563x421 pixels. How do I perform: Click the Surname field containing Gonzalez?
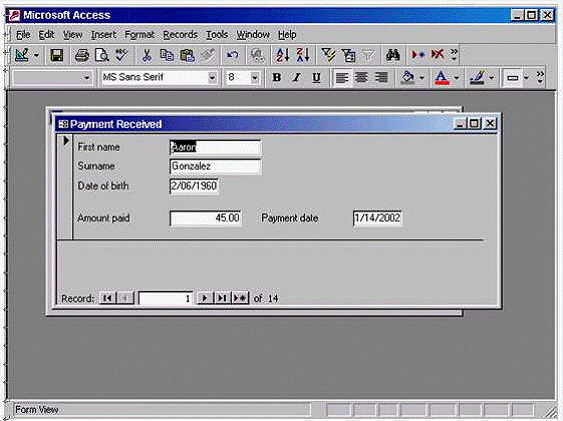click(x=215, y=167)
